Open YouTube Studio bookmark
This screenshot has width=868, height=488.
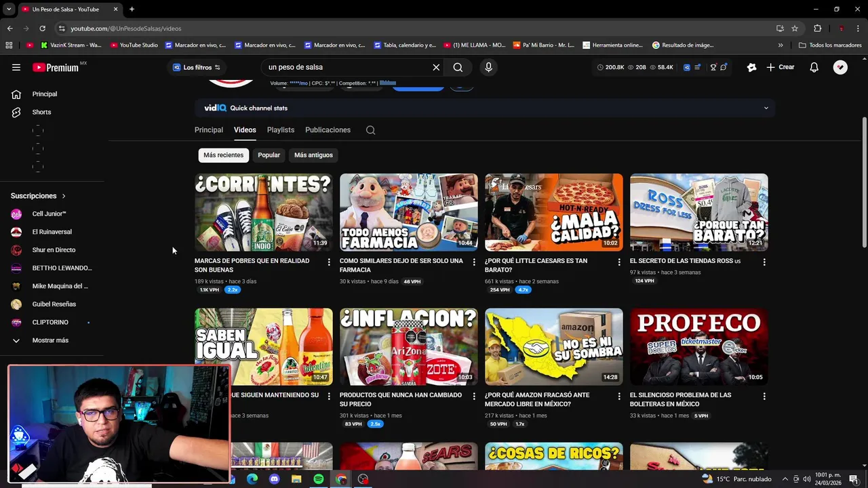134,45
